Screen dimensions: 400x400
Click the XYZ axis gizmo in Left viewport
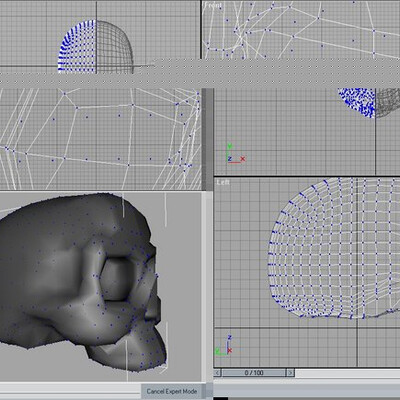[224, 346]
